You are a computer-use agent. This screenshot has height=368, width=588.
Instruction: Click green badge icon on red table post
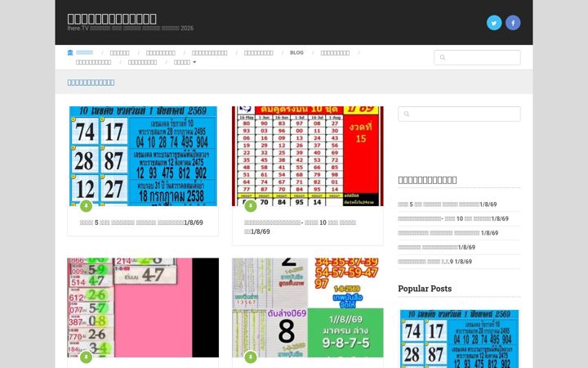point(251,206)
